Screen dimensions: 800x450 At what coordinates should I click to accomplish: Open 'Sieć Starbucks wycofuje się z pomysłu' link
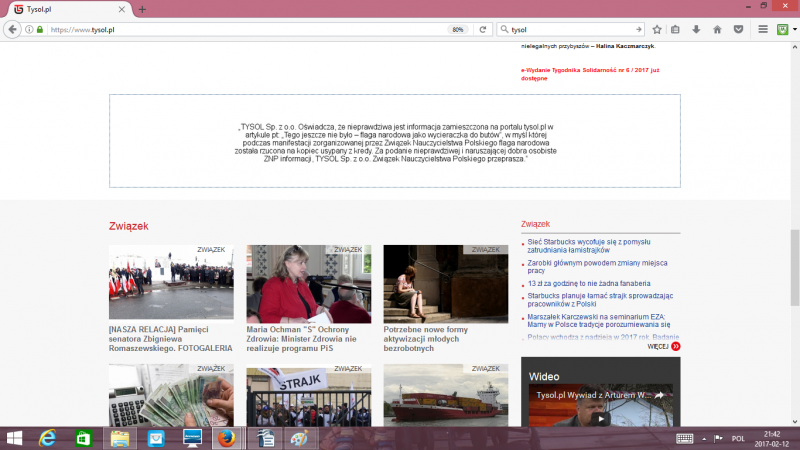point(589,246)
